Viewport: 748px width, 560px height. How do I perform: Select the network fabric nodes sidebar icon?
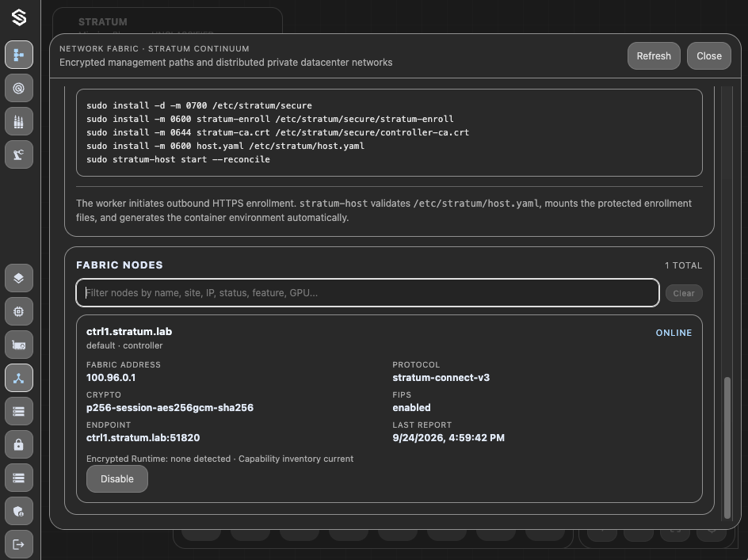[x=18, y=379]
